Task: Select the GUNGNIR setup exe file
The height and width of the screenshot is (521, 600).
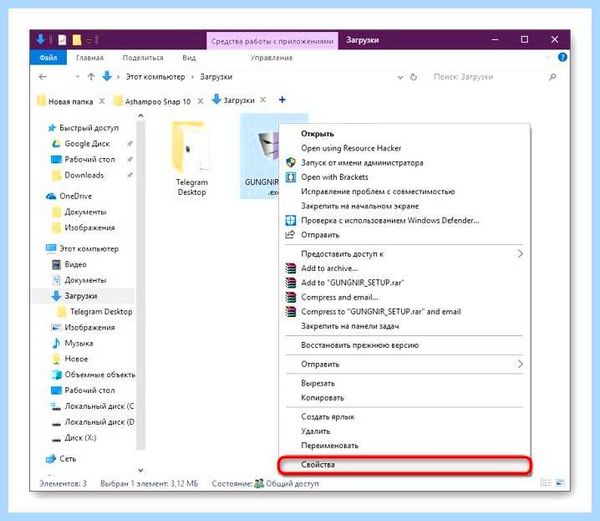Action: [260, 157]
